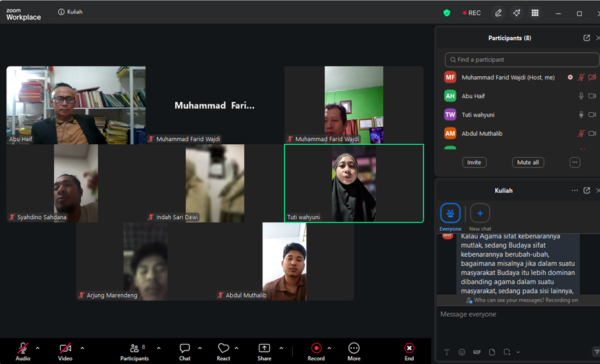Open the More menu in toolbar

(x=354, y=352)
